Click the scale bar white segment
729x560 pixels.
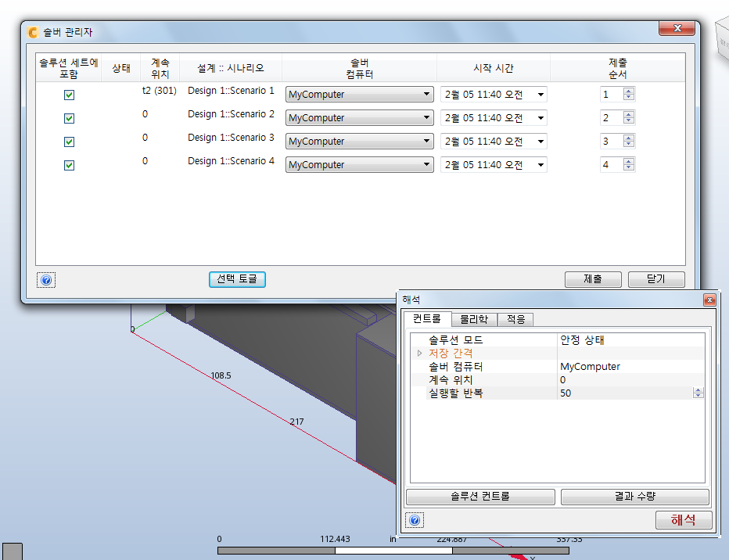(393, 551)
